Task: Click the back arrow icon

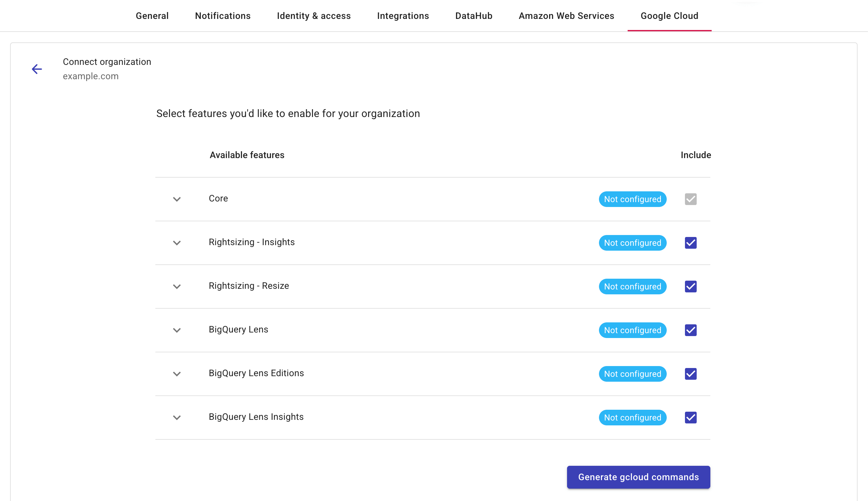Action: (37, 68)
